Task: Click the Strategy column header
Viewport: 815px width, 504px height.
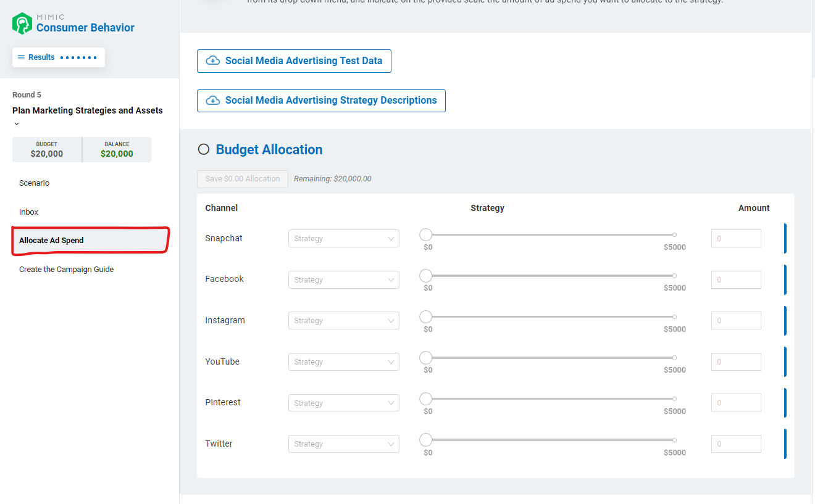Action: click(488, 209)
